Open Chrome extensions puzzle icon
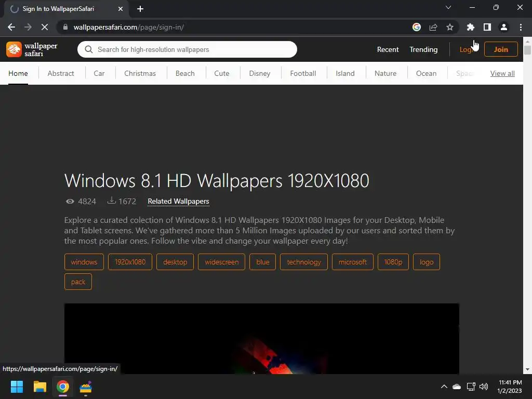The width and height of the screenshot is (532, 399). (x=471, y=27)
